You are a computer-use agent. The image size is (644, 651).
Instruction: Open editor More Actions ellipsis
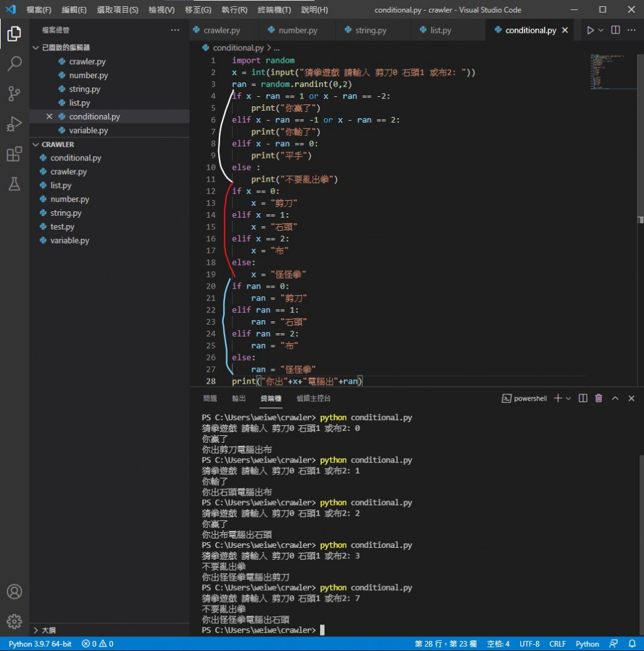pyautogui.click(x=631, y=30)
